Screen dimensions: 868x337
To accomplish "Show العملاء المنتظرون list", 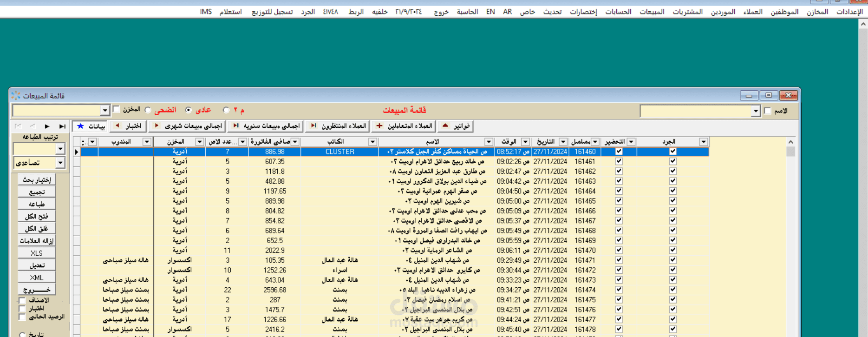I will pos(338,126).
